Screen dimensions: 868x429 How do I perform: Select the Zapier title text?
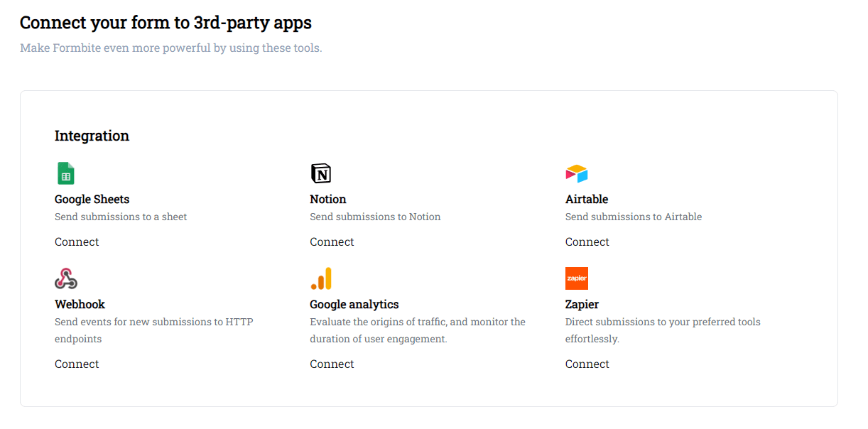[582, 305]
